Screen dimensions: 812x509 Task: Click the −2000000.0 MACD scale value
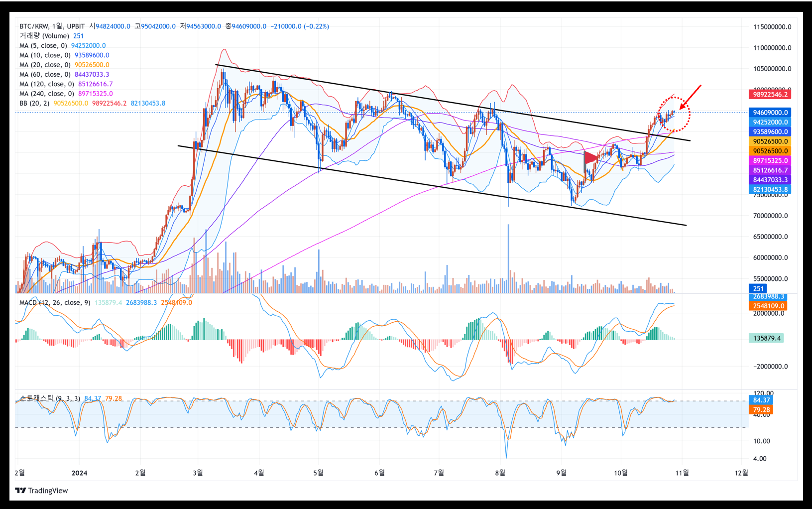770,367
